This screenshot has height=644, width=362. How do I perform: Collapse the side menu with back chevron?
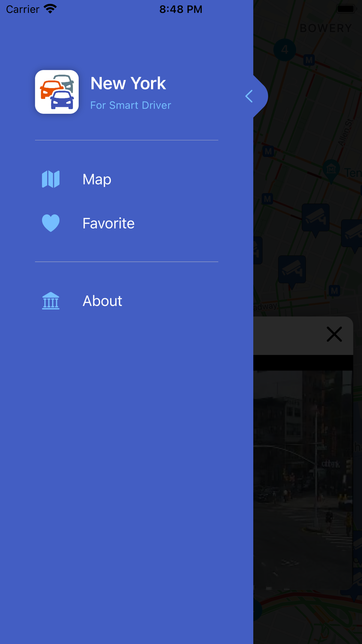pyautogui.click(x=249, y=96)
